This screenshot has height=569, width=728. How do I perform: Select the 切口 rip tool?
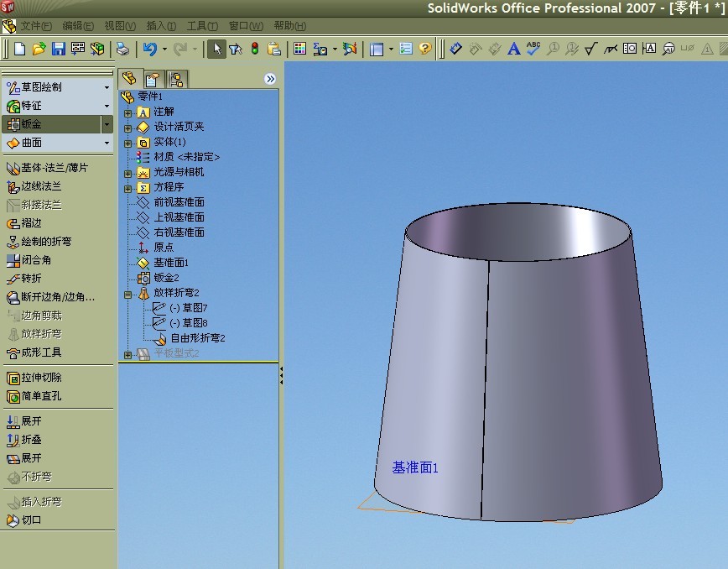pos(24,520)
